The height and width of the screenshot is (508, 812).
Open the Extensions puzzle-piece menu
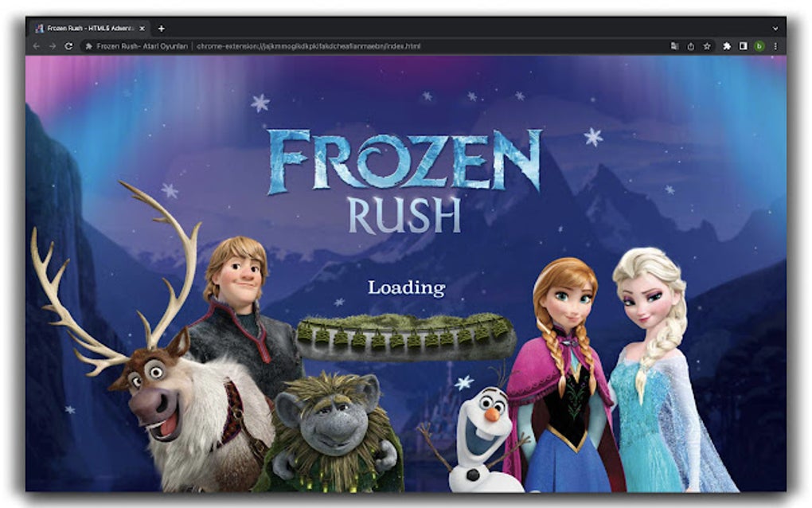click(x=728, y=46)
